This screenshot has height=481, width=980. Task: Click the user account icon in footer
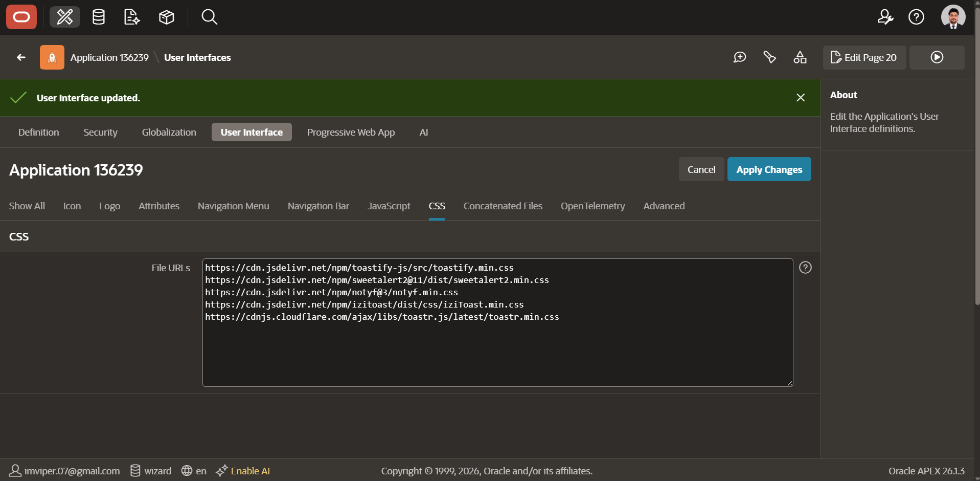pyautogui.click(x=15, y=471)
